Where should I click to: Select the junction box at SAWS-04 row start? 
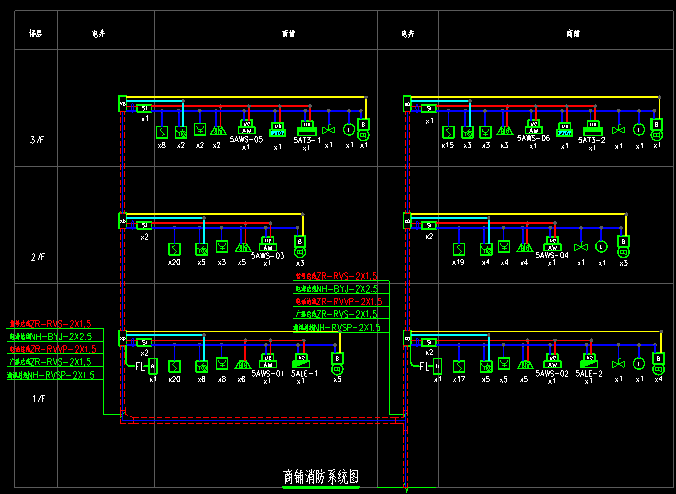click(407, 221)
